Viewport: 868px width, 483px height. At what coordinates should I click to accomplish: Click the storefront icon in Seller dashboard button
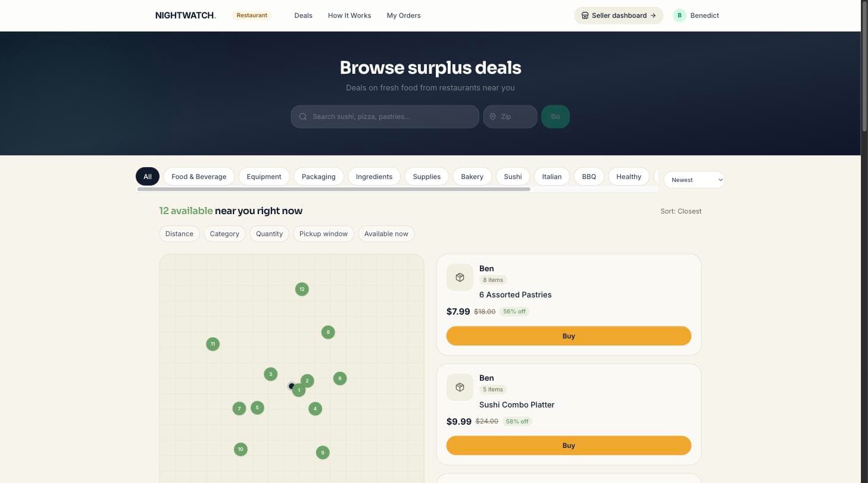[x=585, y=15]
